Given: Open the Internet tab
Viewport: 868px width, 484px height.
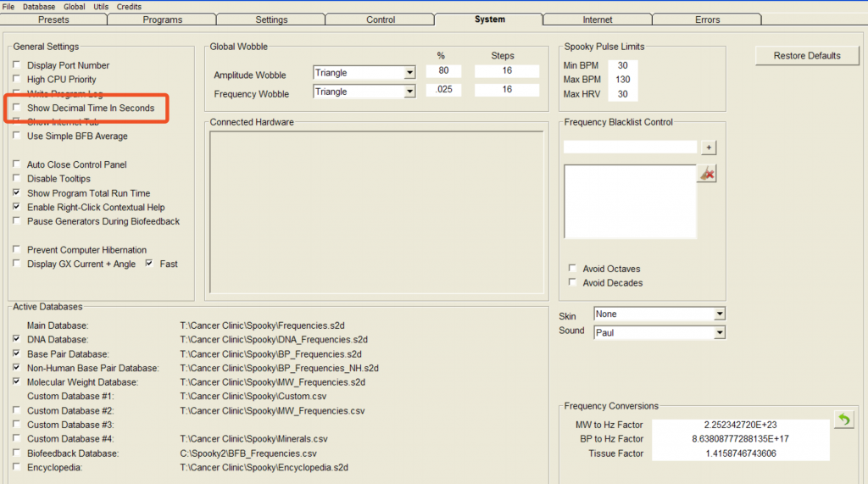Looking at the screenshot, I should 598,19.
